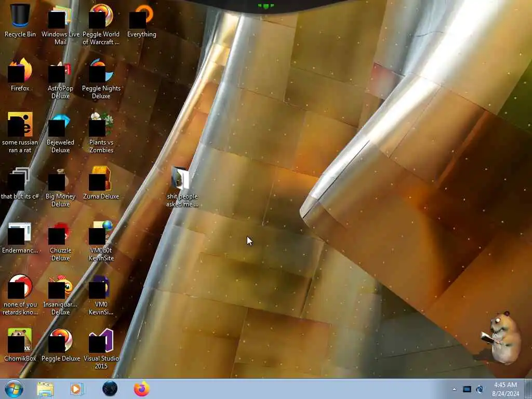Select the Bejeweled Deluxe shortcut
Viewport: 532px width, 399px height.
click(x=60, y=132)
